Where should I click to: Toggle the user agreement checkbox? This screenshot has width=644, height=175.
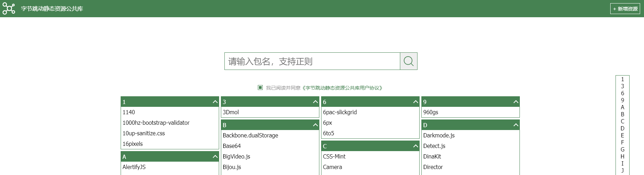(x=260, y=87)
